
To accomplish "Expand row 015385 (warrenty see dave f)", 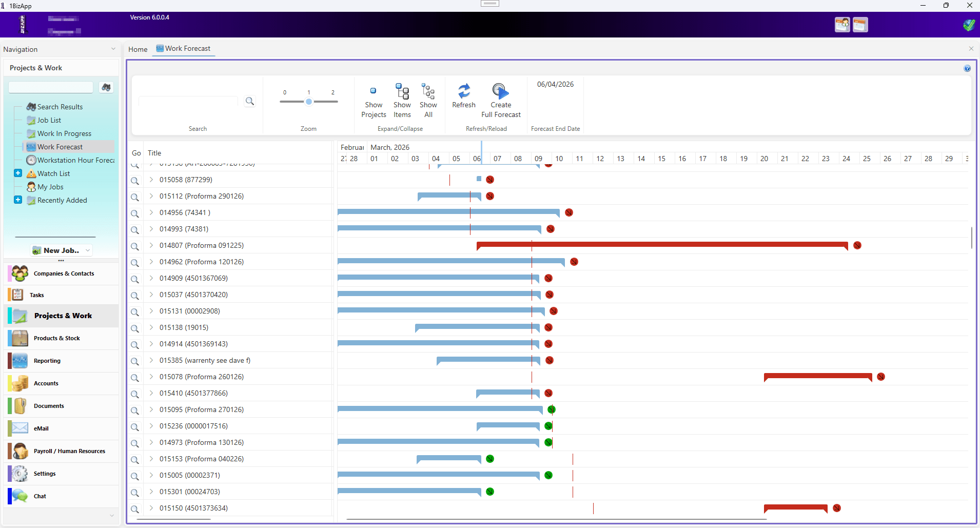I will (x=151, y=360).
